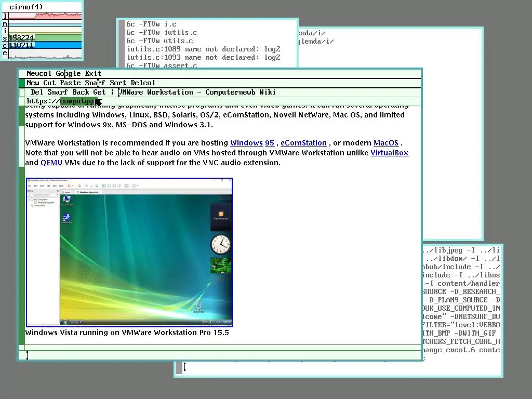532x399 pixels.
Task: Click the ../libjpeg -I text in right terminal
Action: [x=449, y=250]
